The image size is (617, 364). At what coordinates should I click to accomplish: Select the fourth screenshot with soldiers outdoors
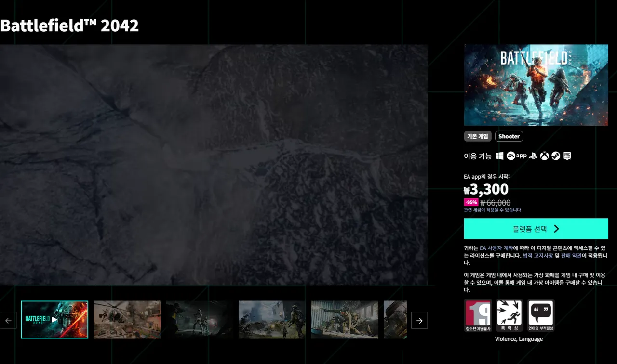[272, 320]
